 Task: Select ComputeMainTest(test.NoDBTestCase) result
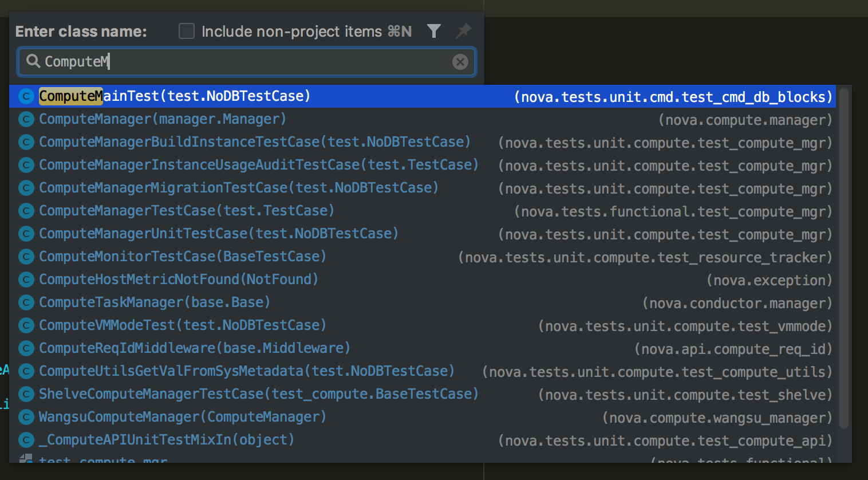click(x=175, y=96)
